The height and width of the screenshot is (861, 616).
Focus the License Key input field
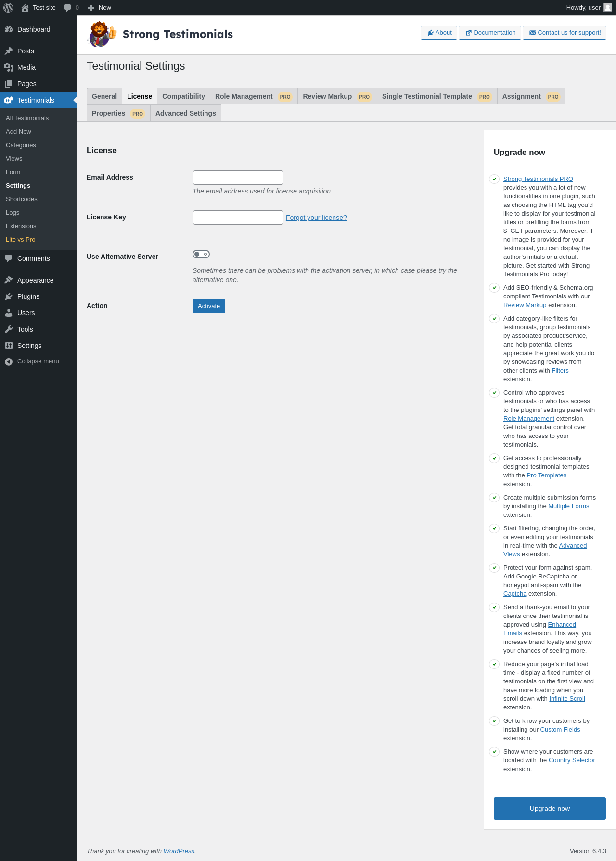coord(238,218)
